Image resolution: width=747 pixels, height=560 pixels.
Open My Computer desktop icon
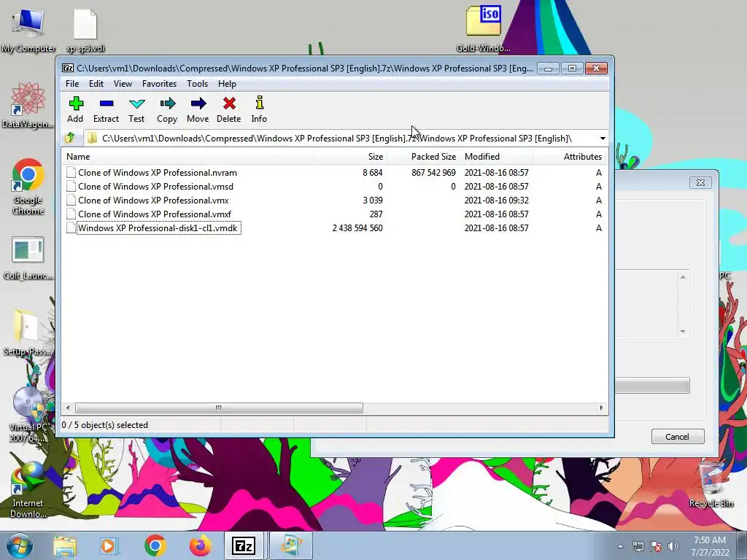pyautogui.click(x=28, y=29)
